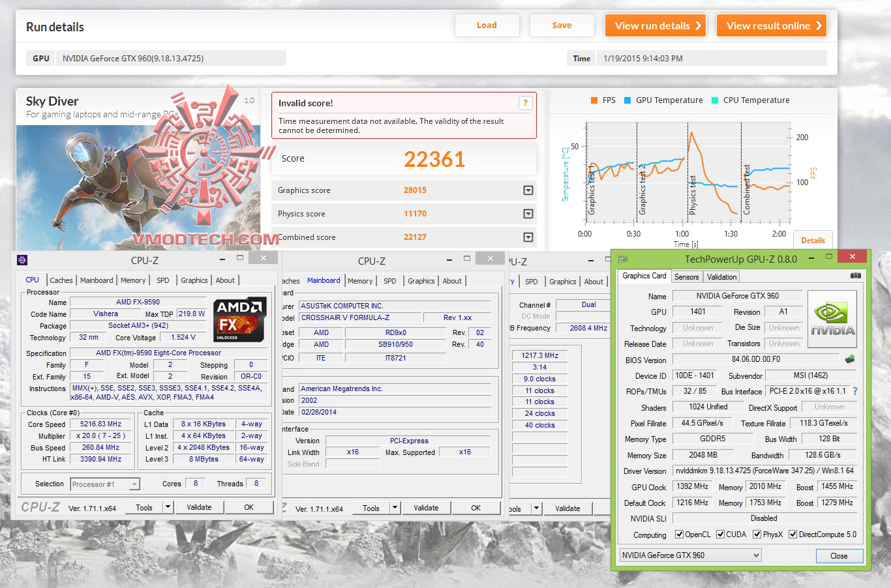Click Validate in the CPU-tab CPU-Z window
Viewport: 891px width, 588px height.
199,507
